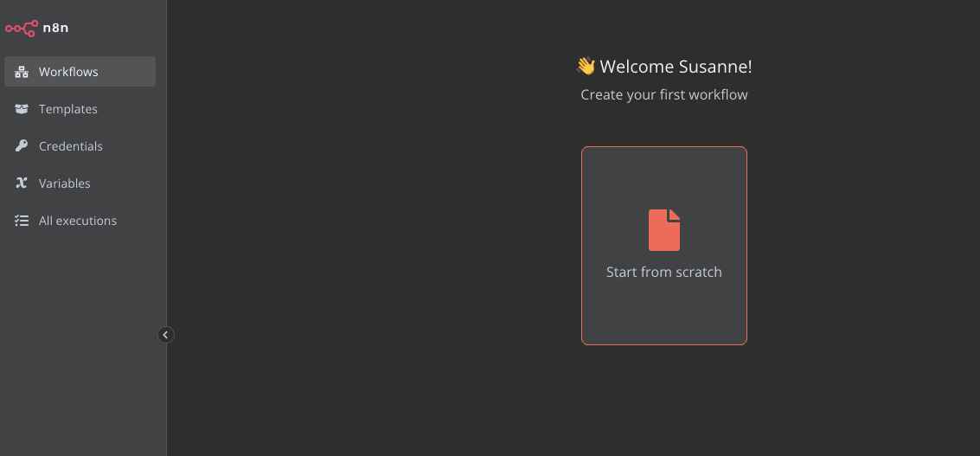
Task: Open the Credentials label in sidebar
Action: coord(71,146)
